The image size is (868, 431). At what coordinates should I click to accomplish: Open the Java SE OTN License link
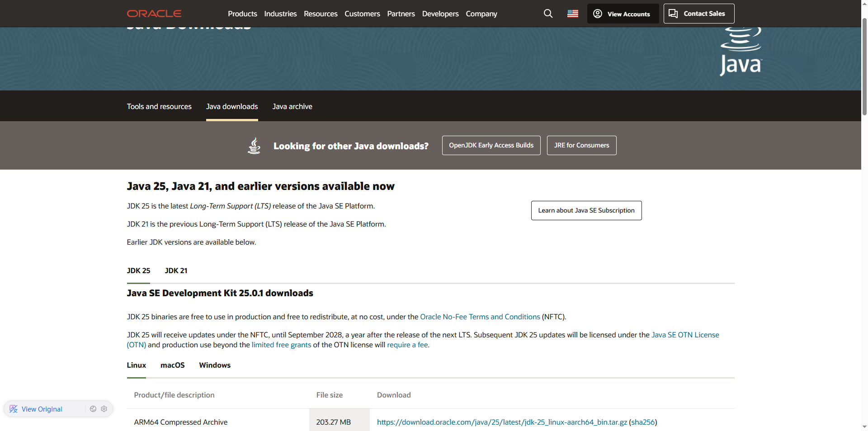point(685,335)
